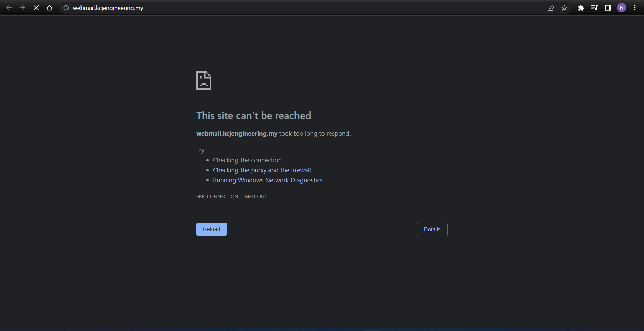Open the profile switcher dropdown
Image resolution: width=644 pixels, height=331 pixels.
622,8
